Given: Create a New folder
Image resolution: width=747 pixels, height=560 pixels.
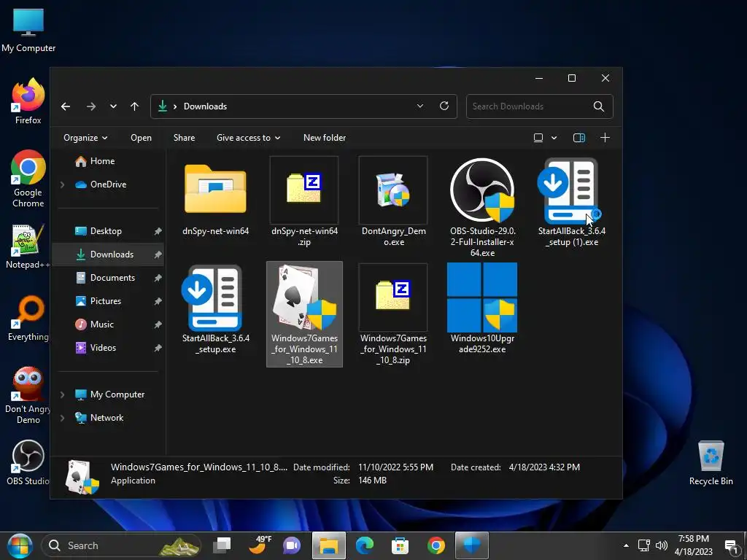Looking at the screenshot, I should pos(325,138).
